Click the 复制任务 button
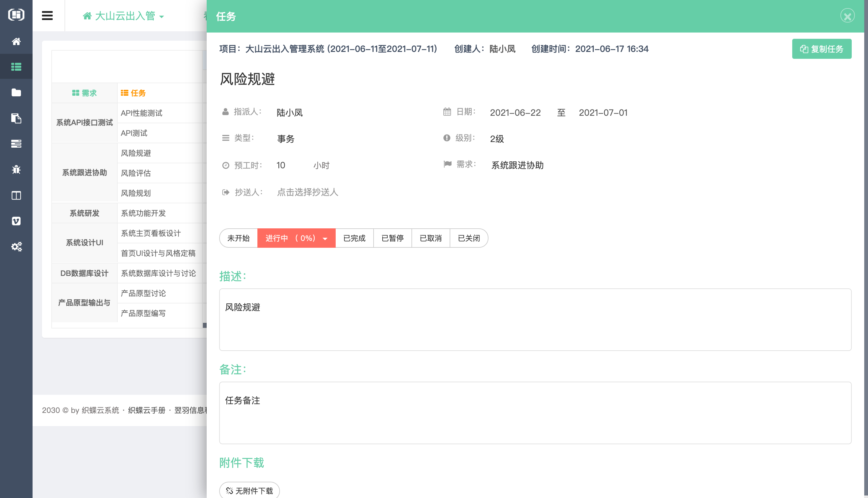The width and height of the screenshot is (868, 498). (821, 49)
